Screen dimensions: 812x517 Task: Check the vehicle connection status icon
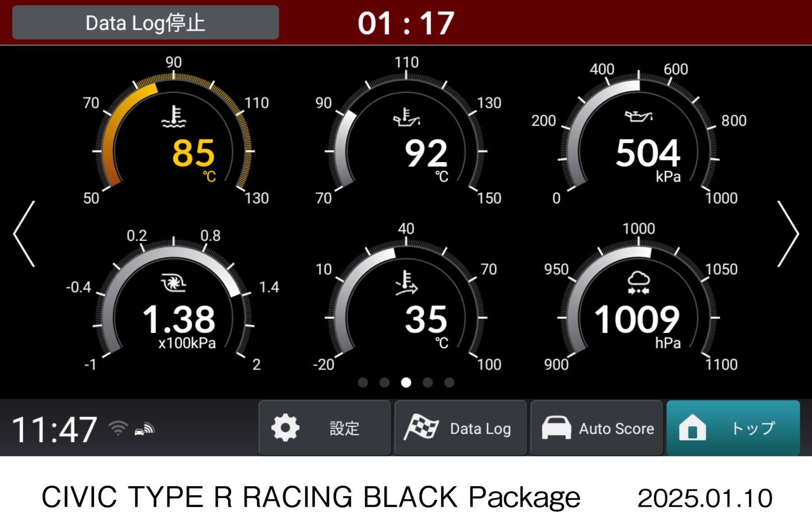144,429
